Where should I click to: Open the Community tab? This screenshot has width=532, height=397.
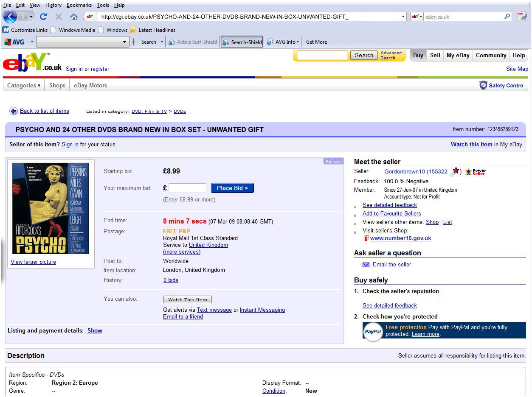(x=491, y=55)
